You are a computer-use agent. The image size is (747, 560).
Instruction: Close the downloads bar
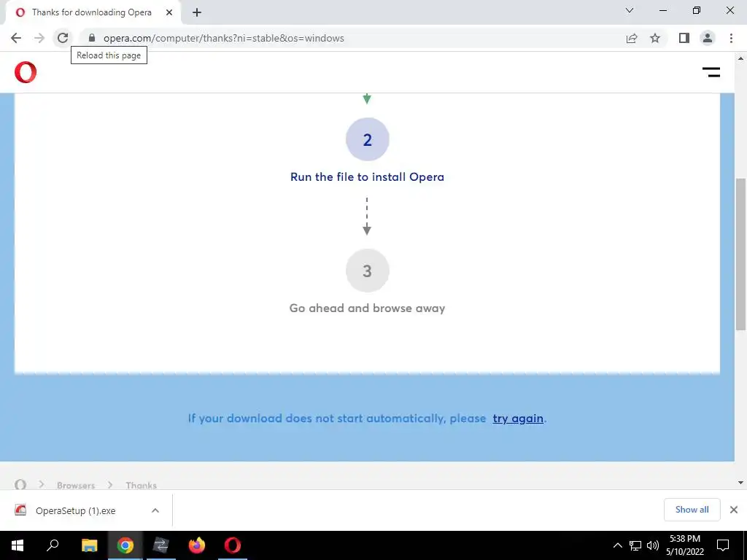coord(734,510)
